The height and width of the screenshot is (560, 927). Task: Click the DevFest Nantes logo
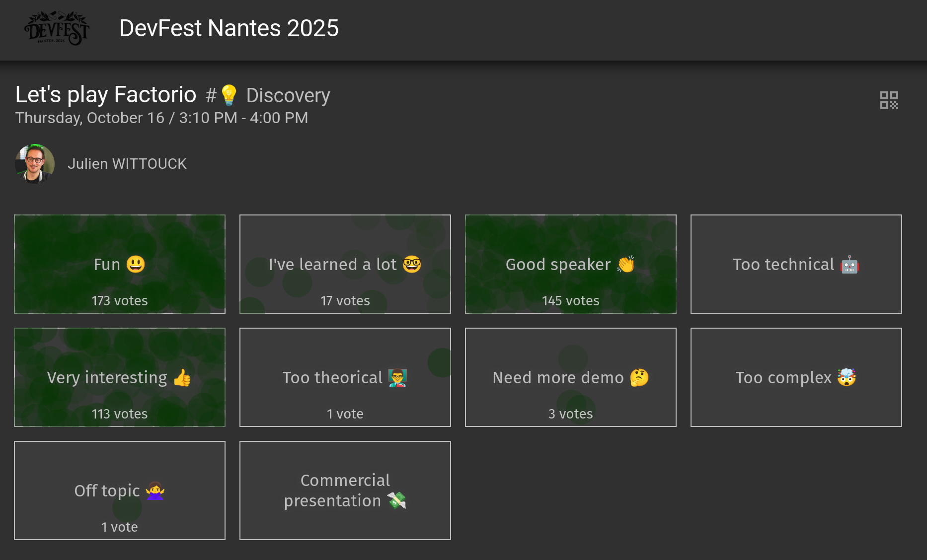(57, 28)
